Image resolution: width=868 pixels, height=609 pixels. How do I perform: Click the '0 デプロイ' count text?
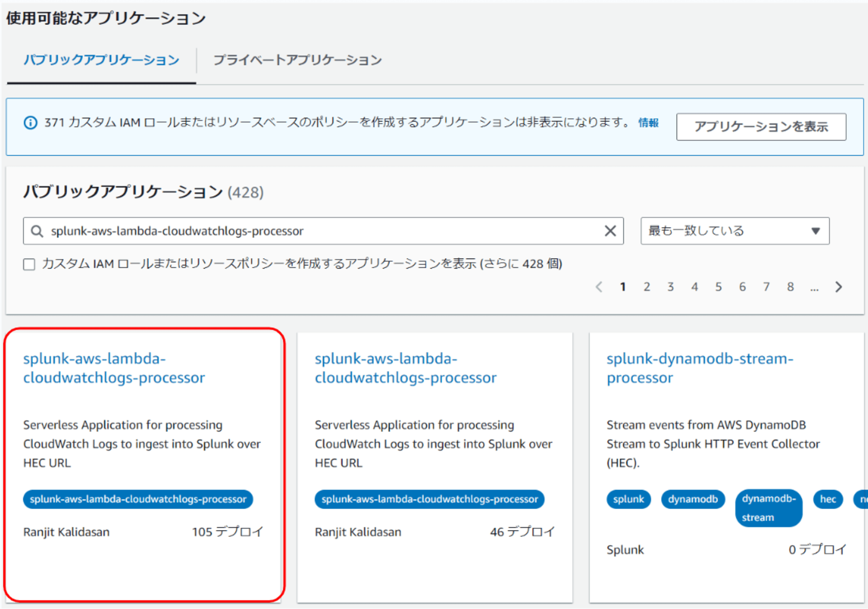[x=817, y=550]
